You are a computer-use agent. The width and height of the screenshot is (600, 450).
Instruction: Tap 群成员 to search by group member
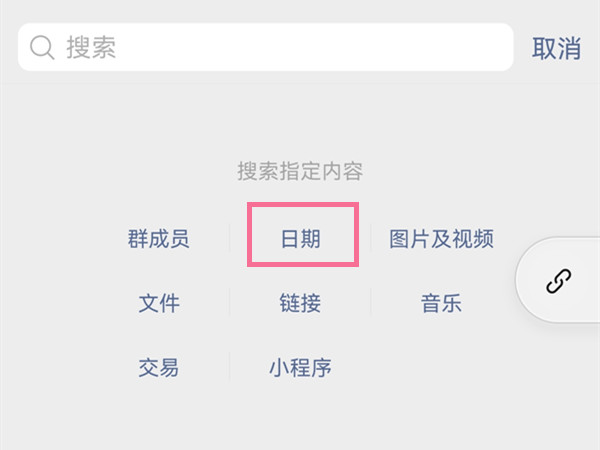coord(158,239)
